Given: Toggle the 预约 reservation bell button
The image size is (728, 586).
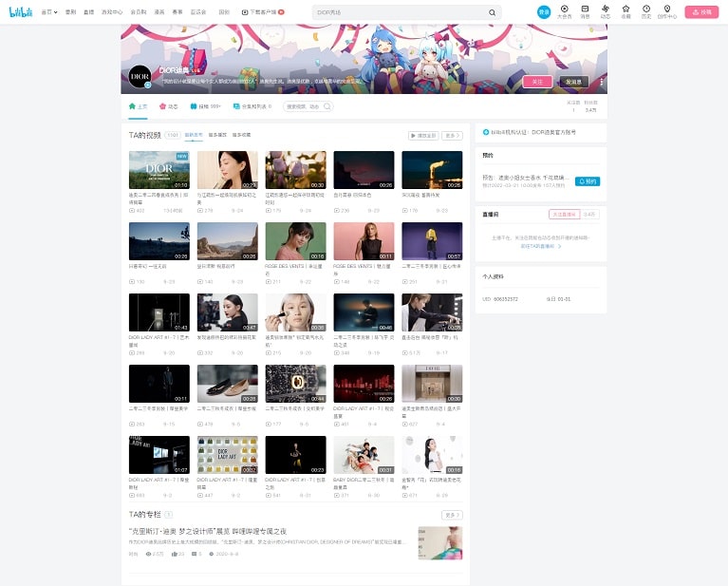Looking at the screenshot, I should point(587,180).
